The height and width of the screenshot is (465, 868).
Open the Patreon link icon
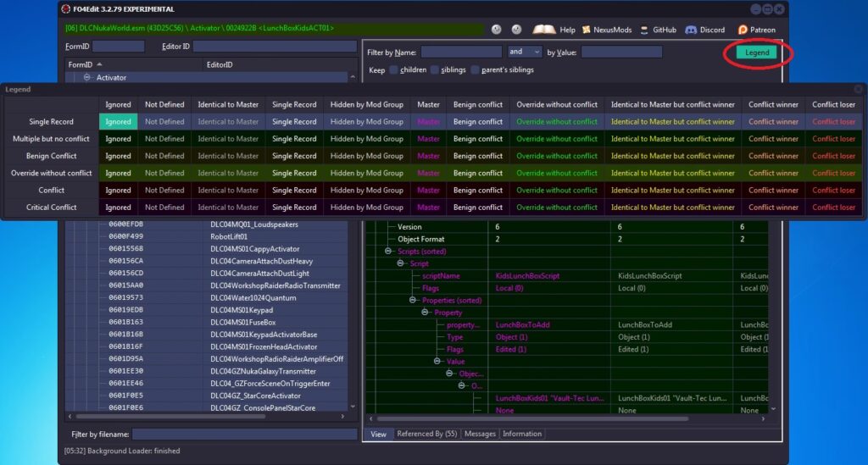point(743,30)
